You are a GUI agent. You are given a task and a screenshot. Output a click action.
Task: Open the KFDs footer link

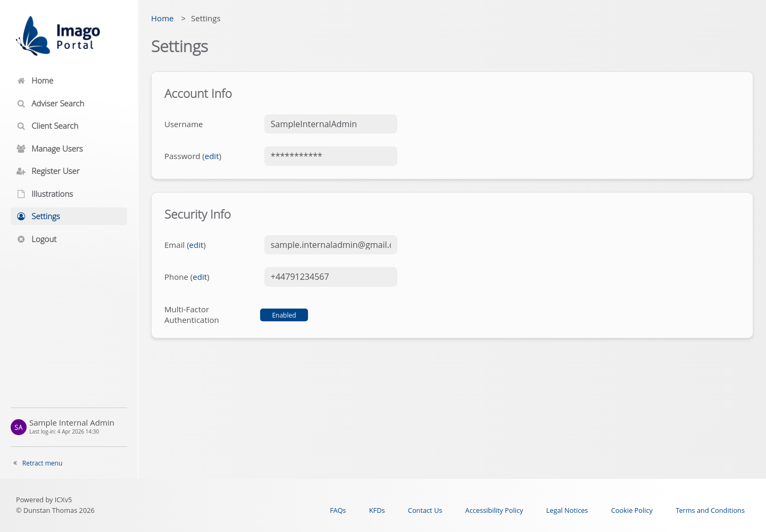tap(377, 510)
